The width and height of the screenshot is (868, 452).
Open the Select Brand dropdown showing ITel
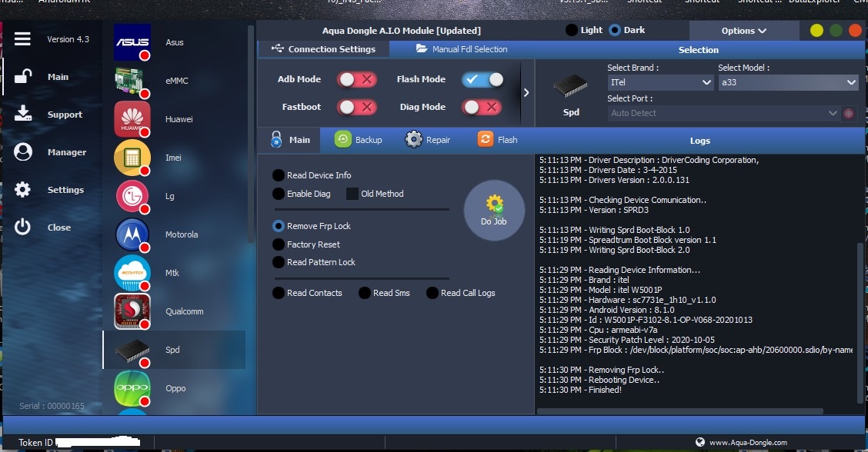click(x=660, y=82)
